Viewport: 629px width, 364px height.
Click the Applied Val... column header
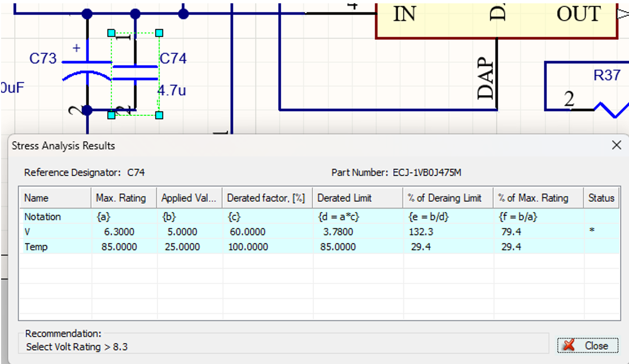(189, 198)
